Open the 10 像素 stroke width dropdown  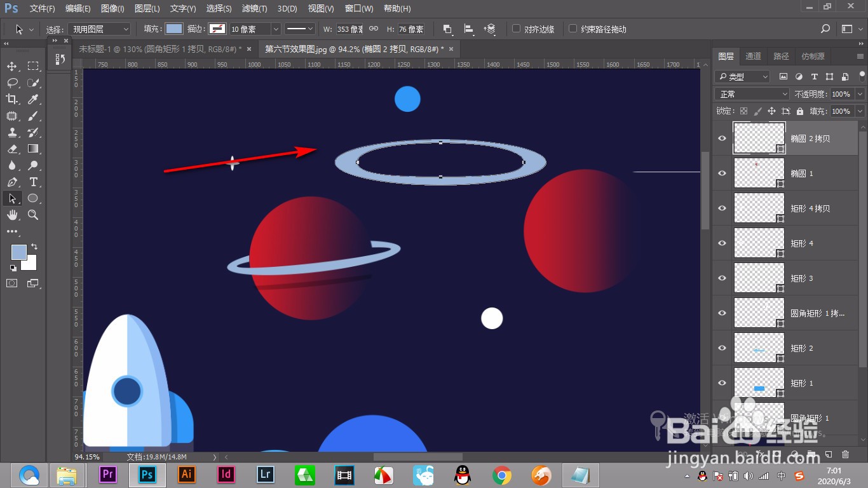click(x=276, y=29)
